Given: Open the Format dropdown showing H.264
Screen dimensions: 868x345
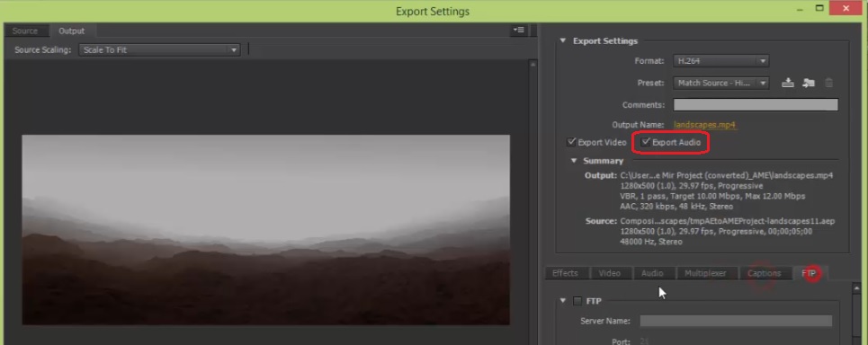Looking at the screenshot, I should (720, 61).
